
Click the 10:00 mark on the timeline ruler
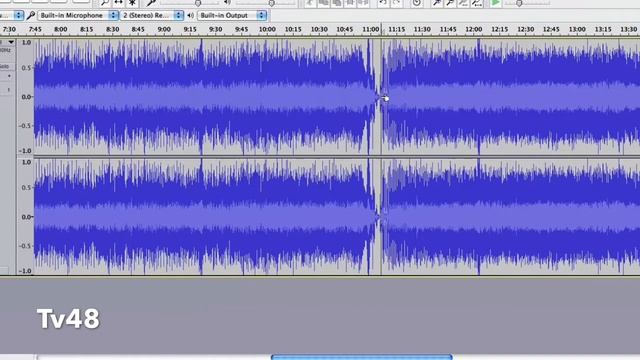pos(267,29)
